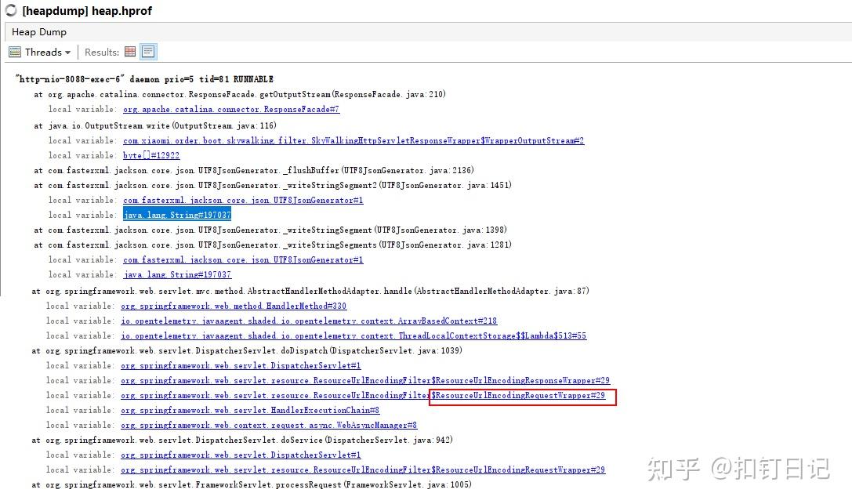Select the text results view icon
The image size is (852, 504).
tap(148, 51)
